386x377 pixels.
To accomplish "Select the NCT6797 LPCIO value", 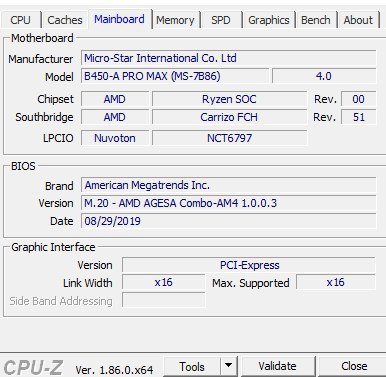I will [229, 138].
